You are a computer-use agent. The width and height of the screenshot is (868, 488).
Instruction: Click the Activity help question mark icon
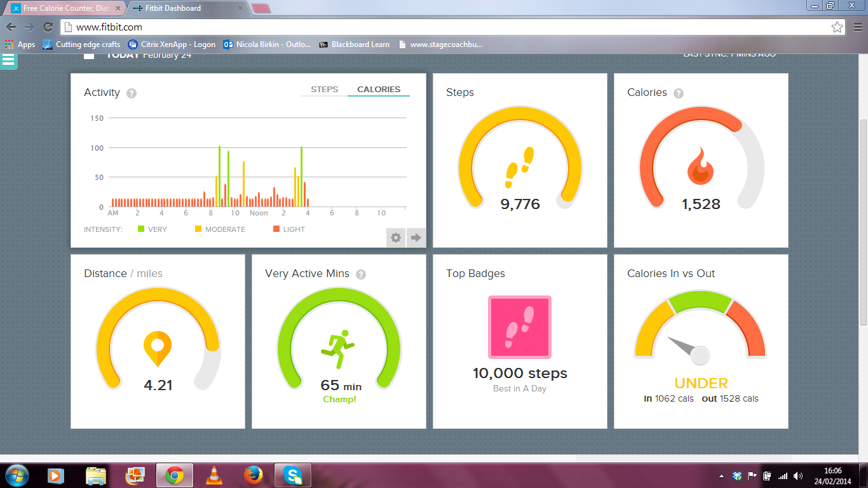click(x=132, y=93)
